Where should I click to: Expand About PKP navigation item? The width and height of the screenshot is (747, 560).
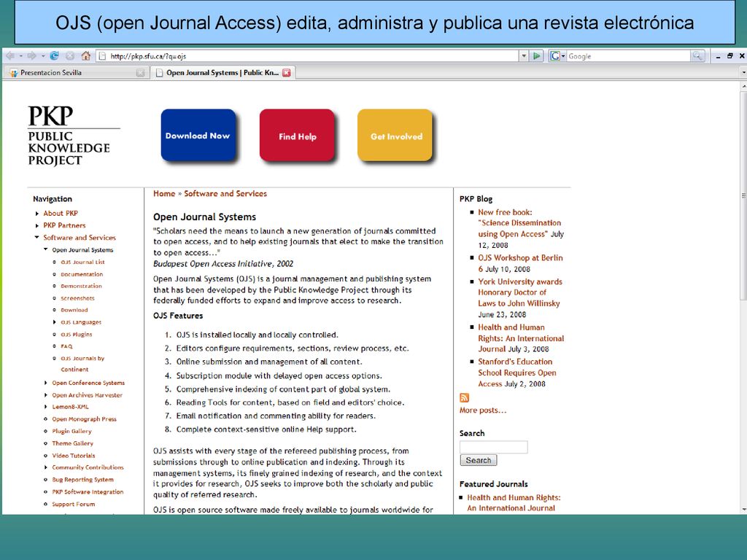[x=36, y=214]
